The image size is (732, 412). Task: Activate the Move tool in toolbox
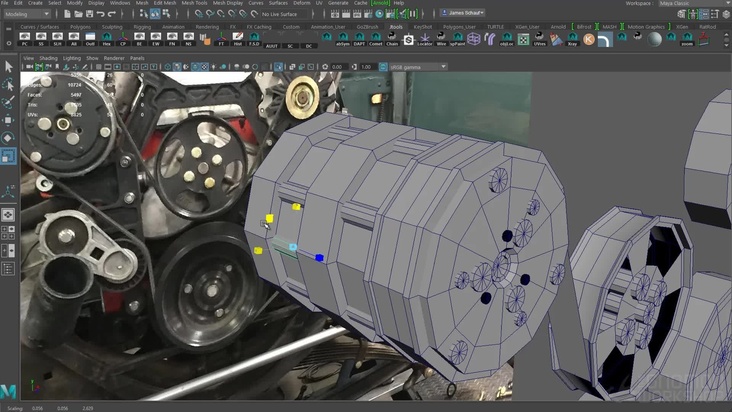point(8,120)
